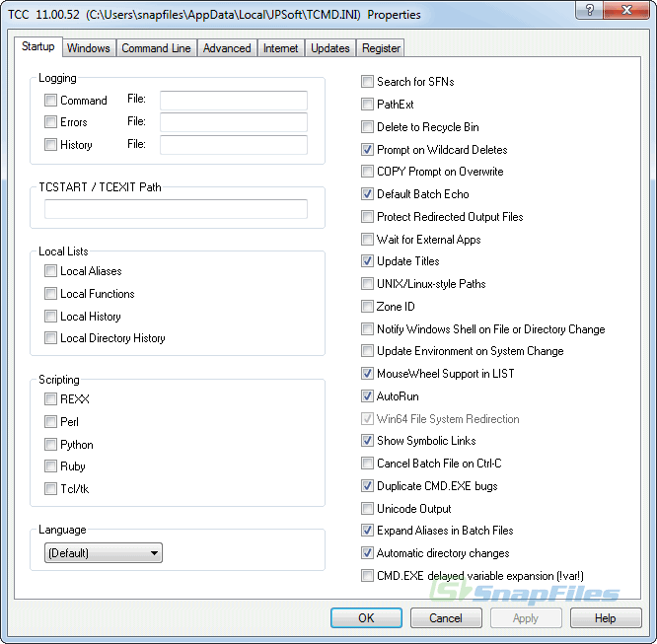Switch to the Register tab
Viewport: 657px width, 644px height.
381,48
